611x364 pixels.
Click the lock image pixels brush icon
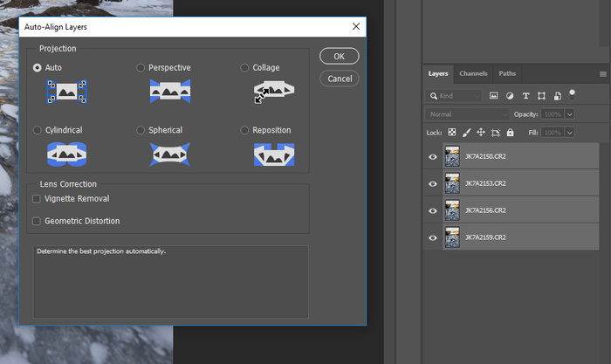point(465,133)
